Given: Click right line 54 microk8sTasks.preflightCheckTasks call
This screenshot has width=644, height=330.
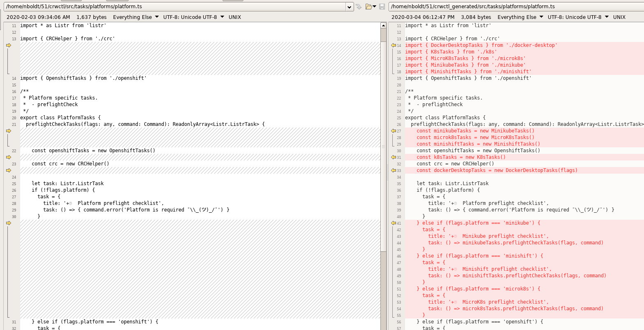Looking at the screenshot, I should tap(516, 309).
